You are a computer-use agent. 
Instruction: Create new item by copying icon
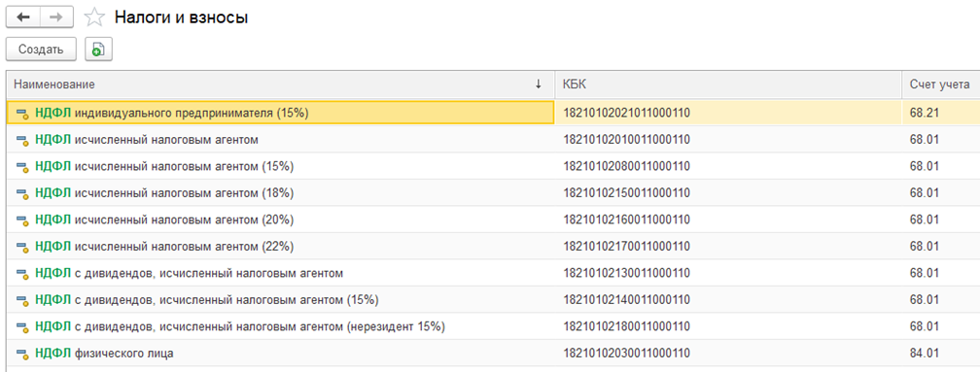pyautogui.click(x=98, y=50)
